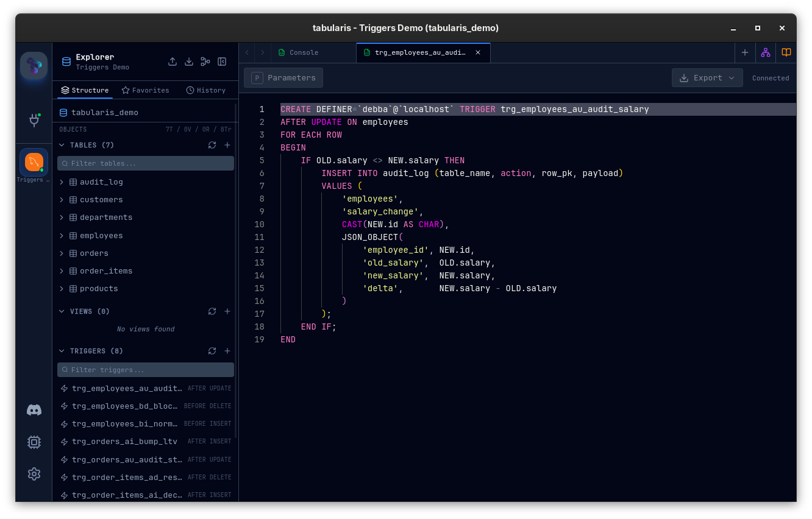
Task: Collapse the TABLES section
Action: pos(62,145)
